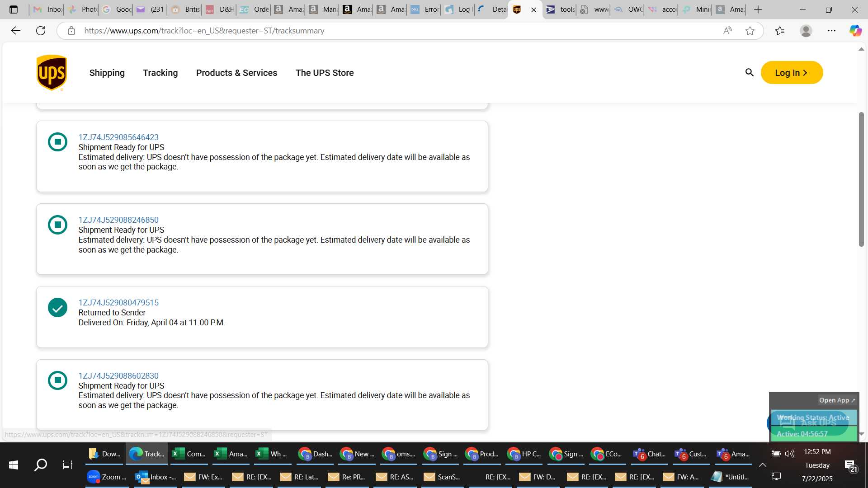
Task: Open Outlook Inbox taskbar item
Action: (156, 477)
